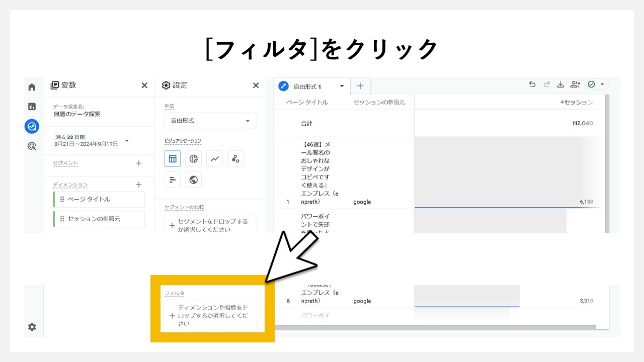Add a dimension using the plus button

point(138,185)
